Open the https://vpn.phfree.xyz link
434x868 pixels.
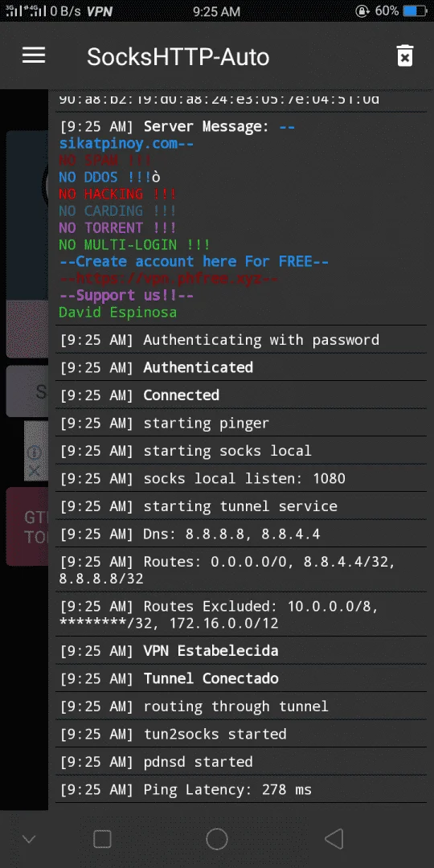click(168, 278)
